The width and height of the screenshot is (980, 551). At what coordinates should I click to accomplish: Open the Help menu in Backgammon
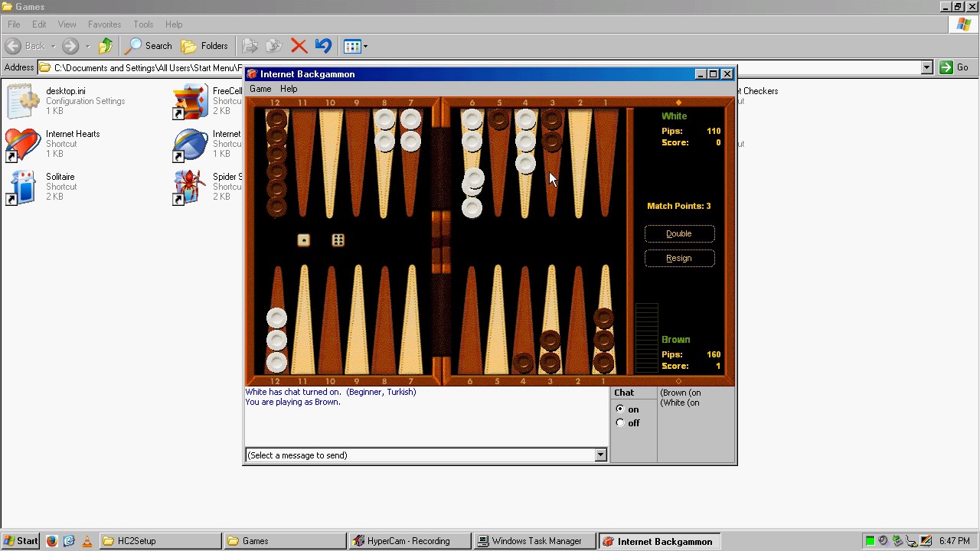289,89
